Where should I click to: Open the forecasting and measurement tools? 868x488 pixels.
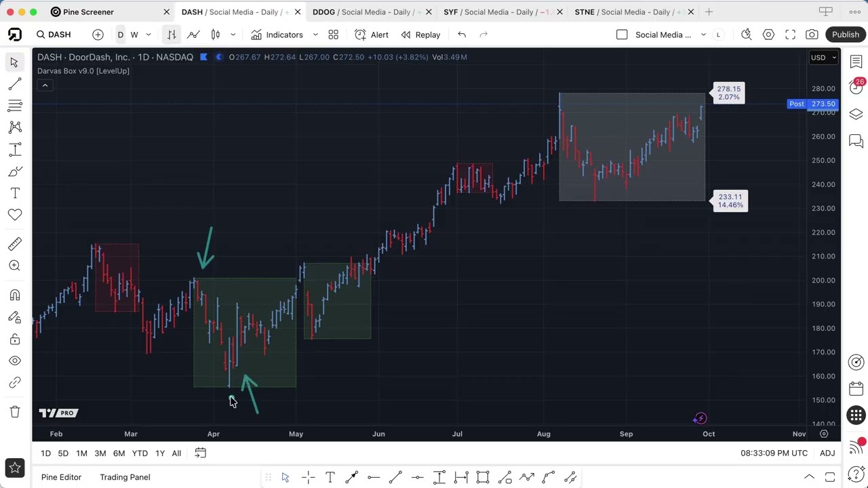click(14, 149)
